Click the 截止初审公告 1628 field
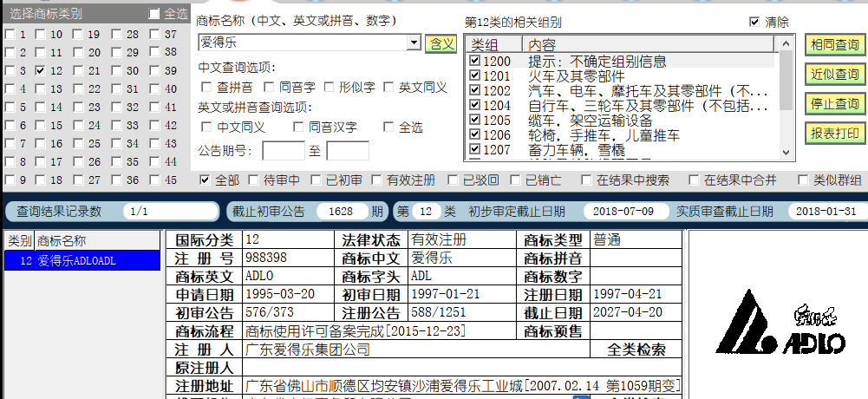The width and height of the screenshot is (868, 399). pos(342,211)
